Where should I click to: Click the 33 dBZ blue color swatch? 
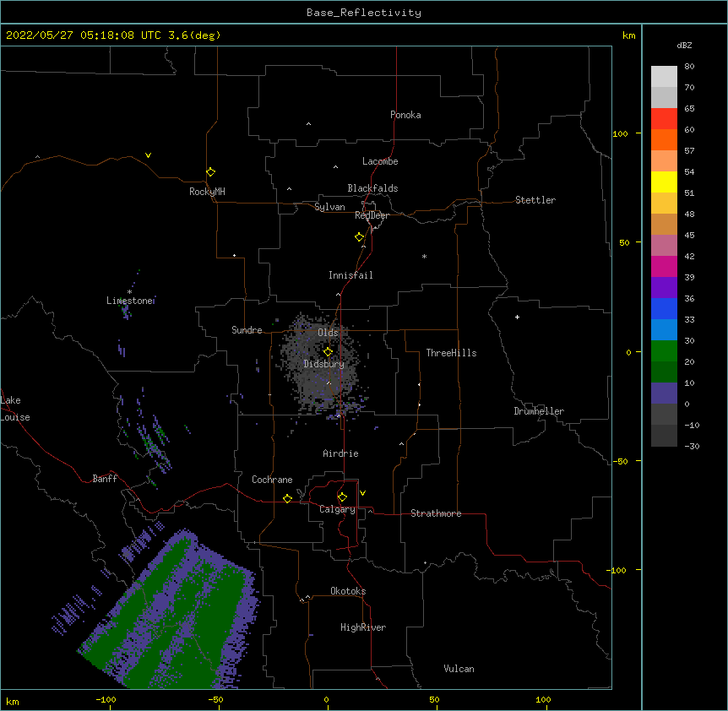tap(664, 308)
